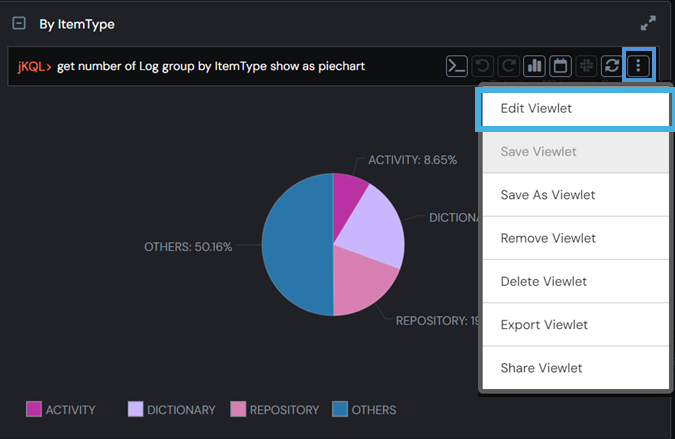Click the REPOSITORY legend color swatch
Viewport: 675px width, 439px height.
tap(238, 409)
